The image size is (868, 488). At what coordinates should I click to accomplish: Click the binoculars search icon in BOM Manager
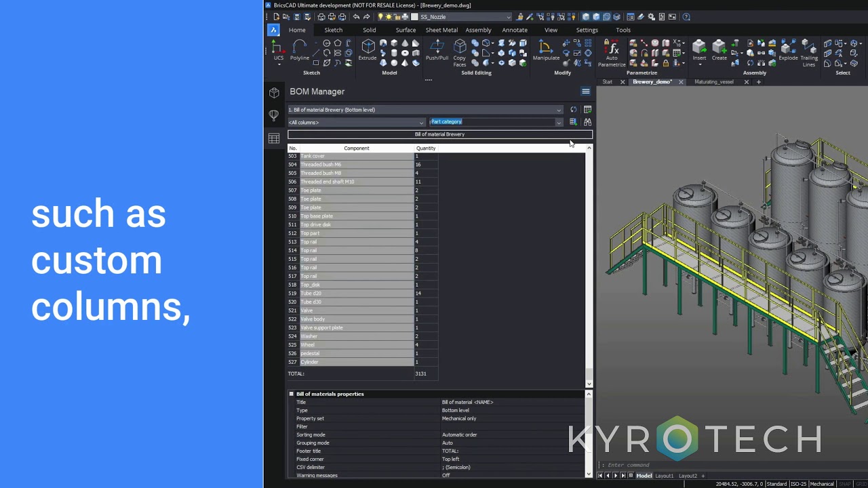click(x=587, y=122)
